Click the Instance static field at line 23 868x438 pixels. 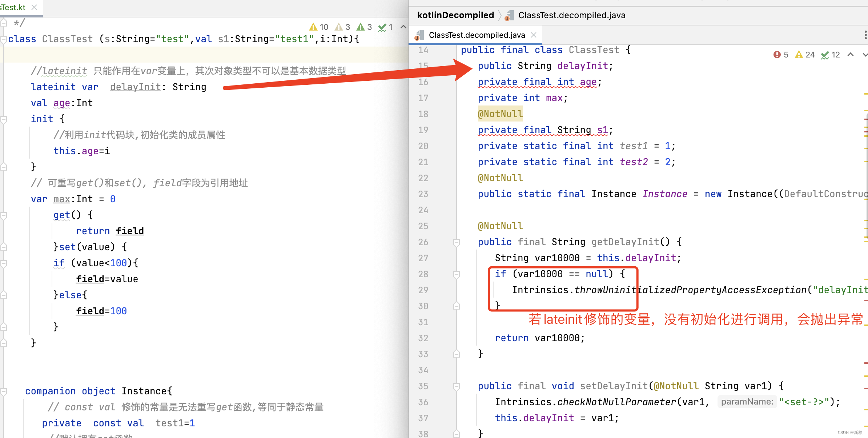click(665, 194)
